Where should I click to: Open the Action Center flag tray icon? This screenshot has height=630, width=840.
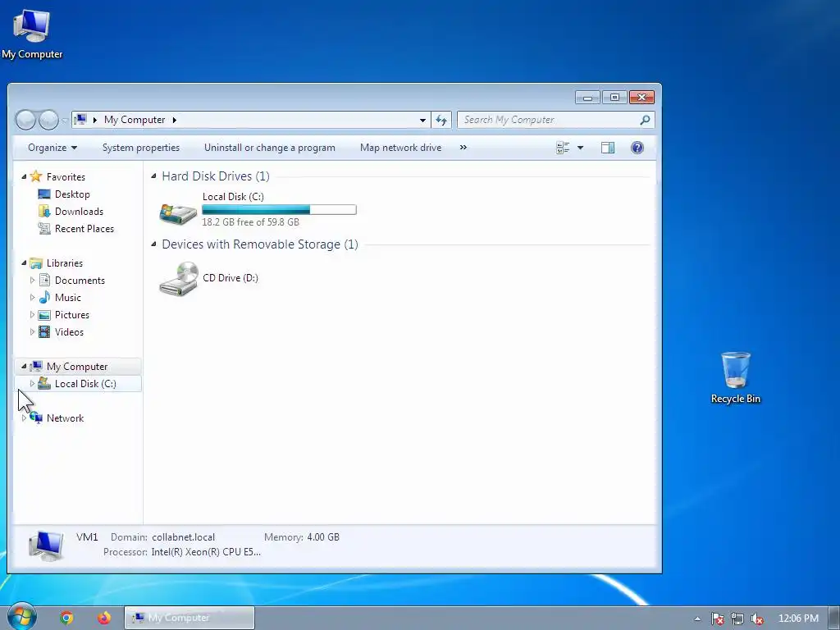pyautogui.click(x=717, y=619)
